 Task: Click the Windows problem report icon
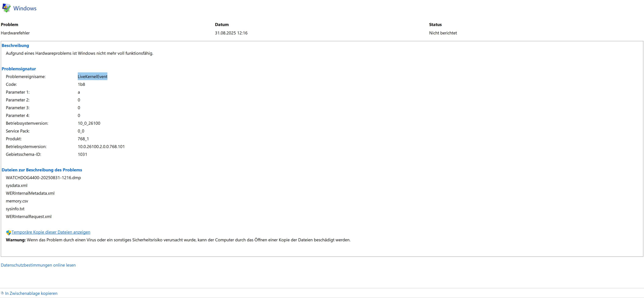coord(6,8)
